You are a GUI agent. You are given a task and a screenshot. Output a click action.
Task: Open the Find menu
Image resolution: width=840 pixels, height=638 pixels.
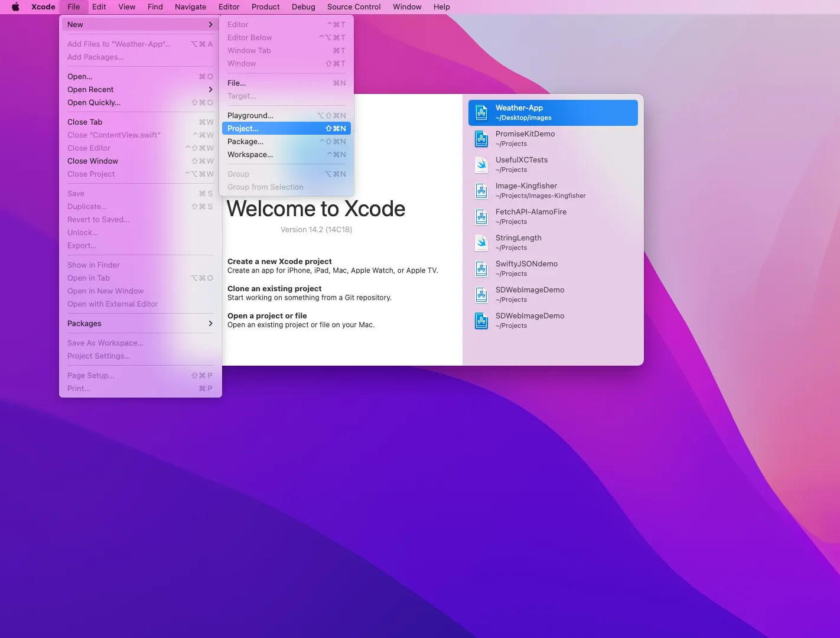155,7
